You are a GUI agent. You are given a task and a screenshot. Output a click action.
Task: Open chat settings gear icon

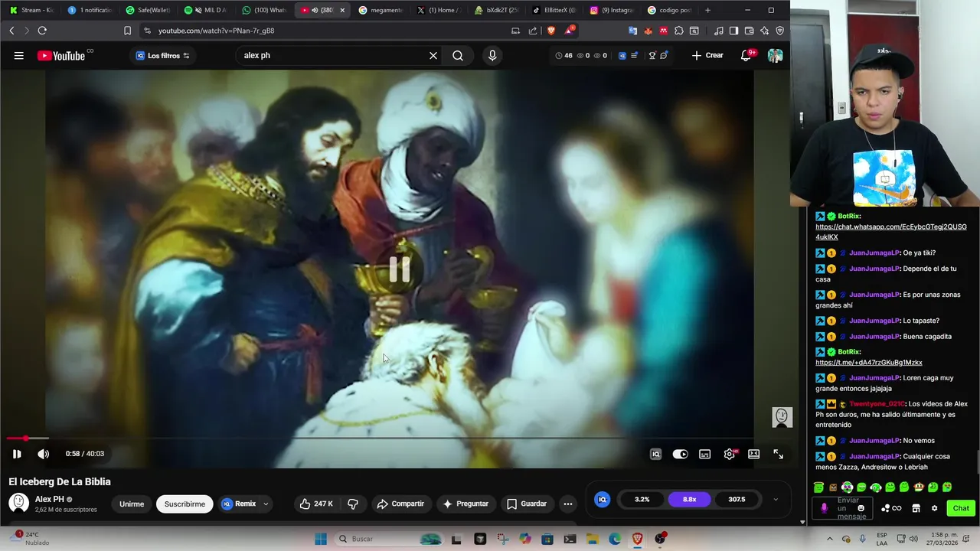934,508
